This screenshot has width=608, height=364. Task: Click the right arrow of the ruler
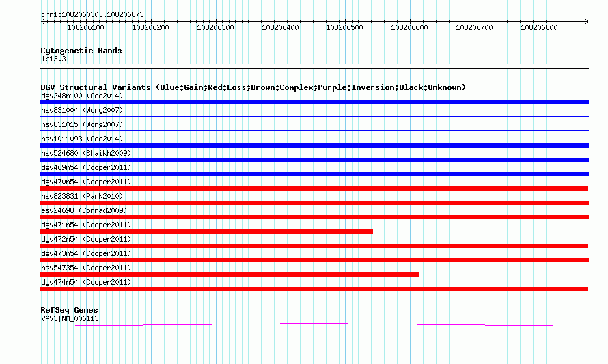586,22
